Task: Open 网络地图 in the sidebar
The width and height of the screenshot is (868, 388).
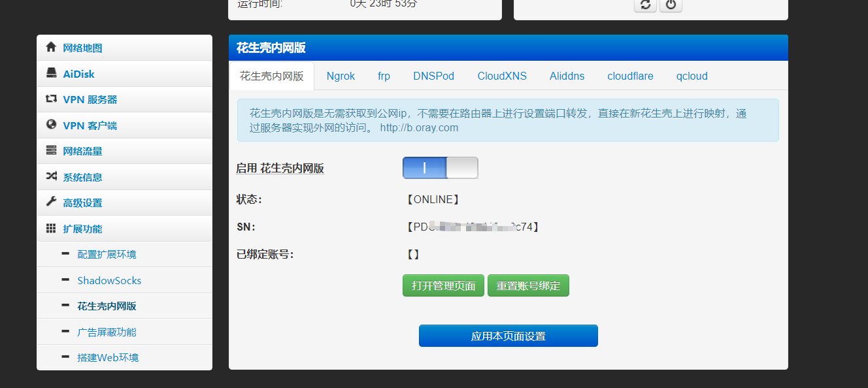Action: 124,48
